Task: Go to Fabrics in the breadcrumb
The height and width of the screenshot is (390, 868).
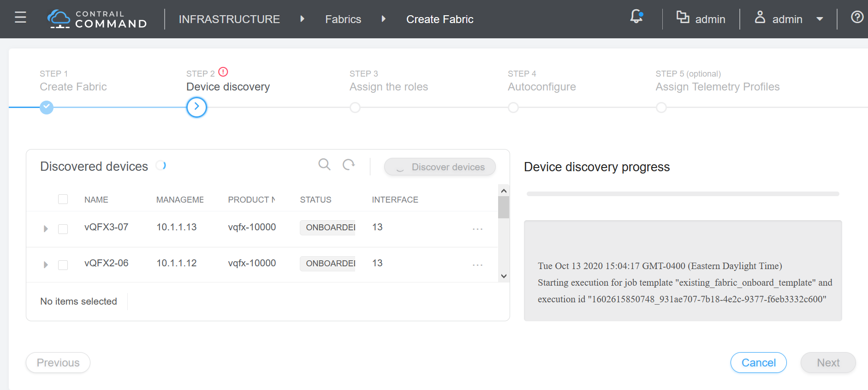Action: (x=343, y=19)
